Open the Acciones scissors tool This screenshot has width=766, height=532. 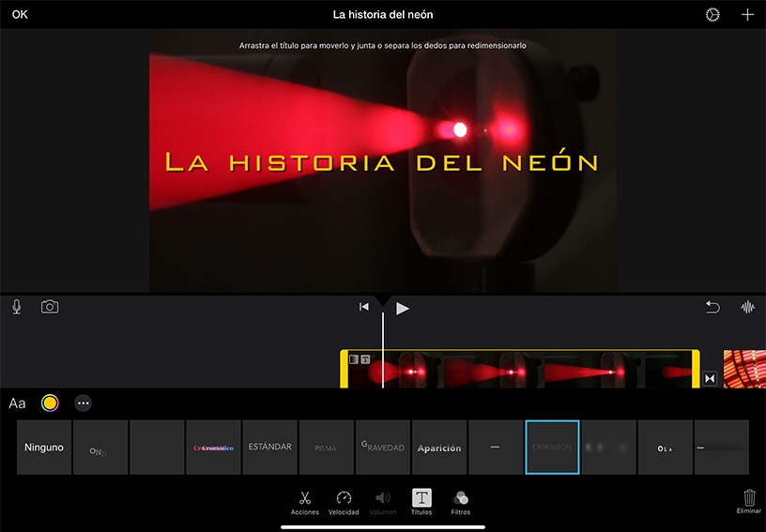[x=305, y=503]
